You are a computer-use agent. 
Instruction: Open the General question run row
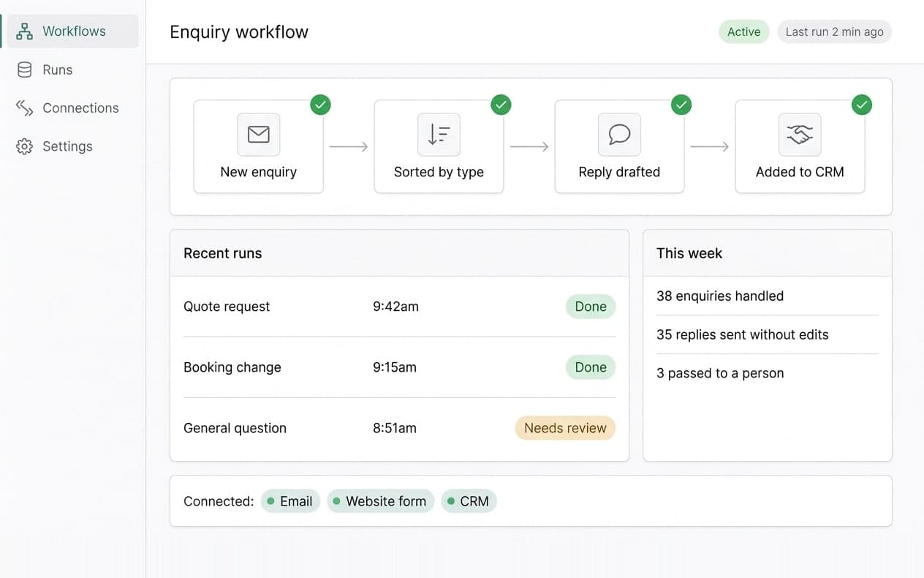(399, 428)
